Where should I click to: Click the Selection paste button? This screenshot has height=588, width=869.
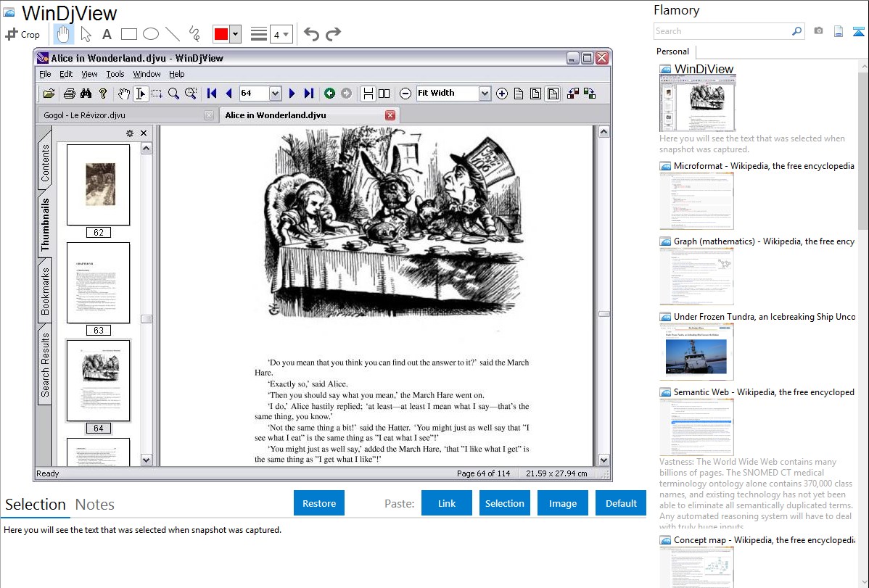(x=505, y=503)
